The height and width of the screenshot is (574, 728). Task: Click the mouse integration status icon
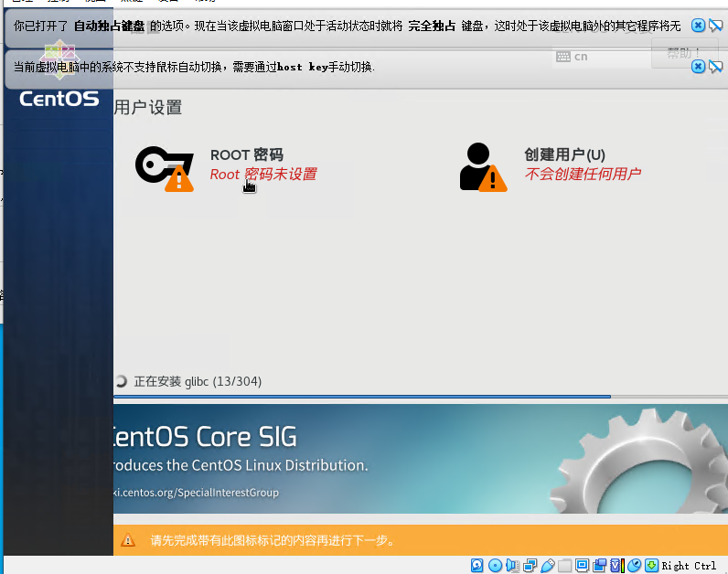tap(634, 565)
